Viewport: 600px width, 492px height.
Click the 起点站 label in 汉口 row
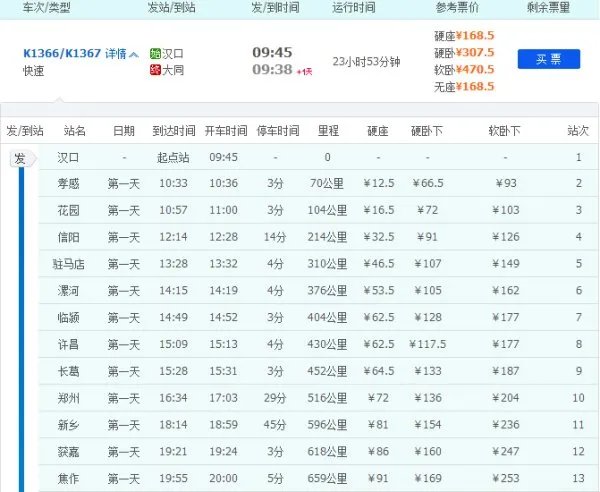coord(173,157)
